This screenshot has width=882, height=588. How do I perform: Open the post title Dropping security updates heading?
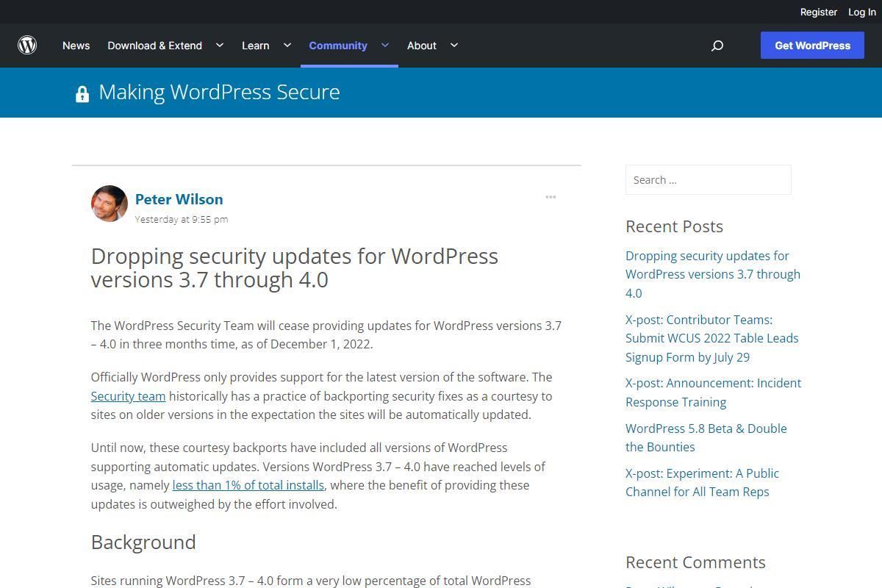coord(295,268)
